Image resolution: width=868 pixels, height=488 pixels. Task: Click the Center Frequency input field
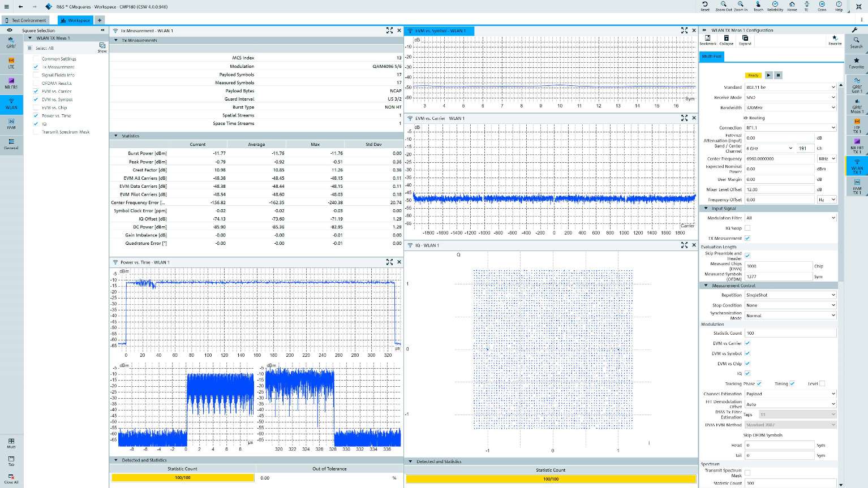tap(779, 159)
